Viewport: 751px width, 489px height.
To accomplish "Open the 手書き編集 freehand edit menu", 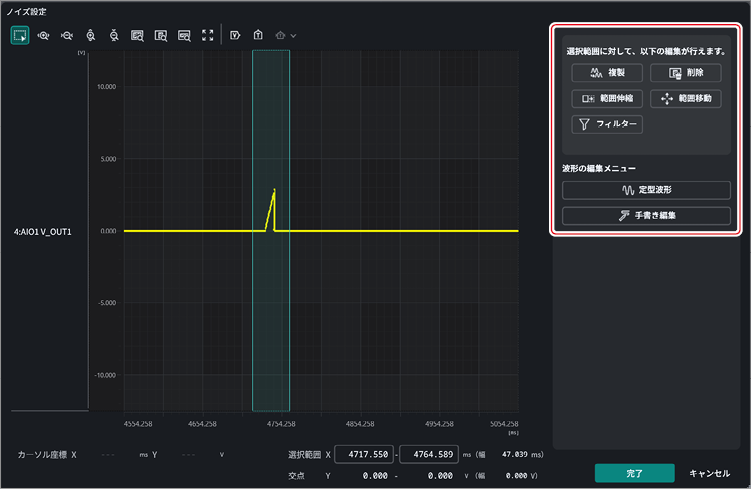I will coord(646,216).
